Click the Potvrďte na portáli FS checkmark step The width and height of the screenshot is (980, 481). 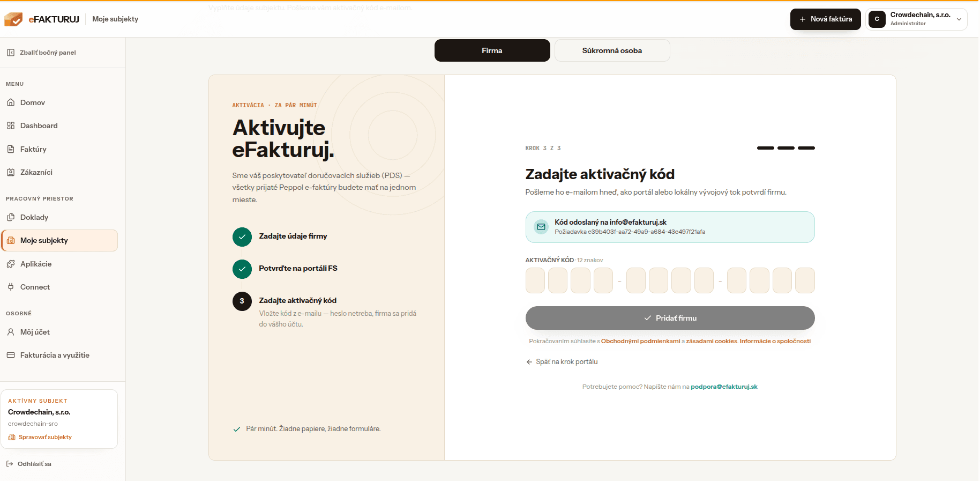pyautogui.click(x=242, y=269)
